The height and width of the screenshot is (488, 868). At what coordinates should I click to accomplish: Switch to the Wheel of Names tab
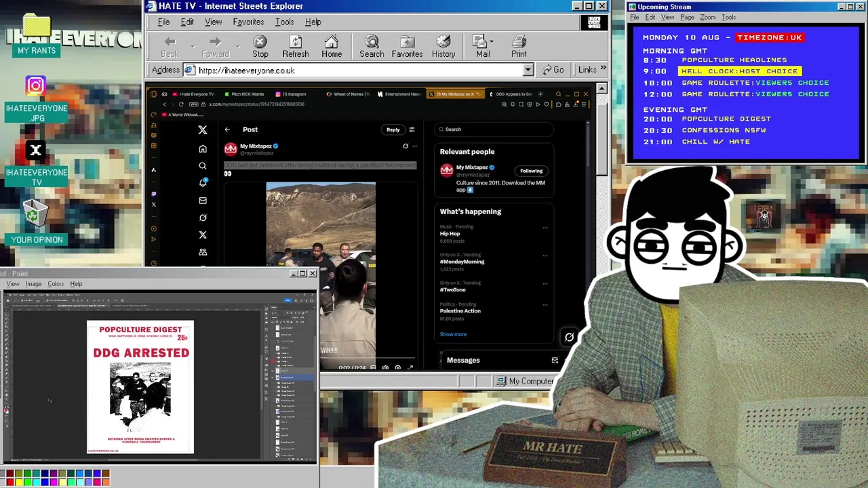pos(348,94)
